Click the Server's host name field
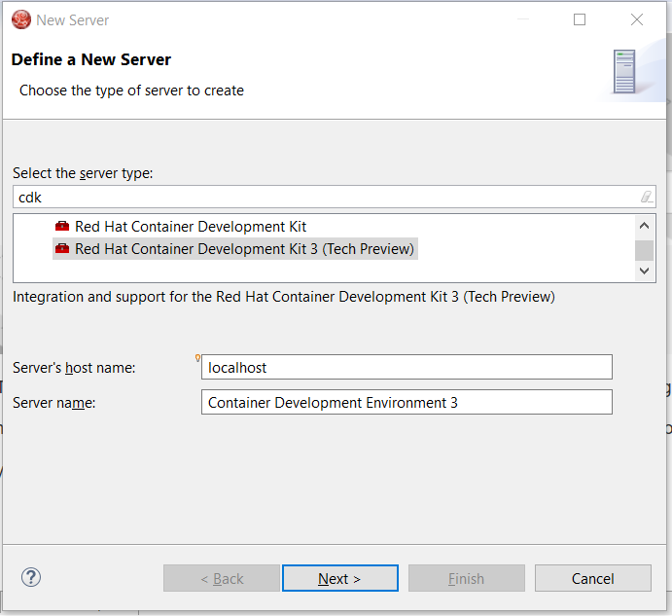The image size is (672, 616). [x=407, y=367]
